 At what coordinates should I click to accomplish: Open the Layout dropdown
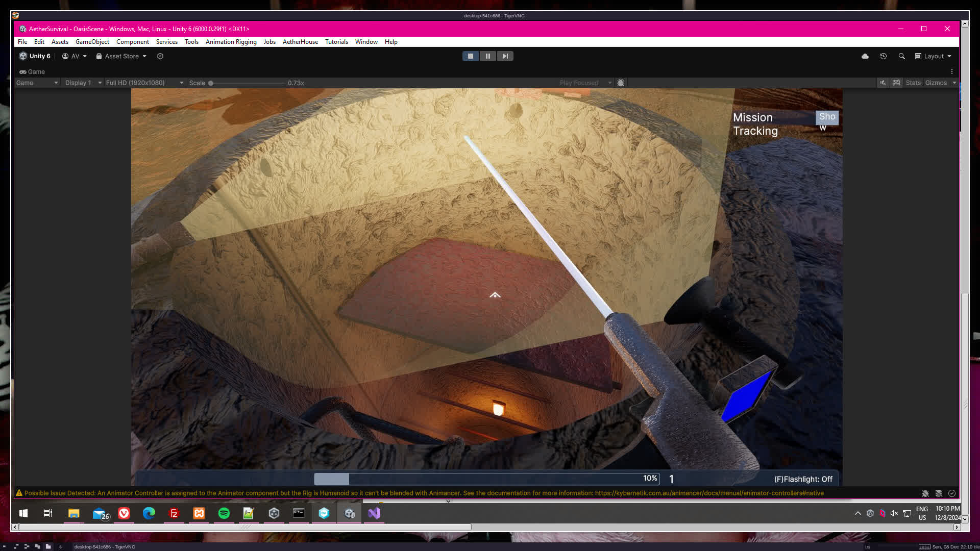933,56
